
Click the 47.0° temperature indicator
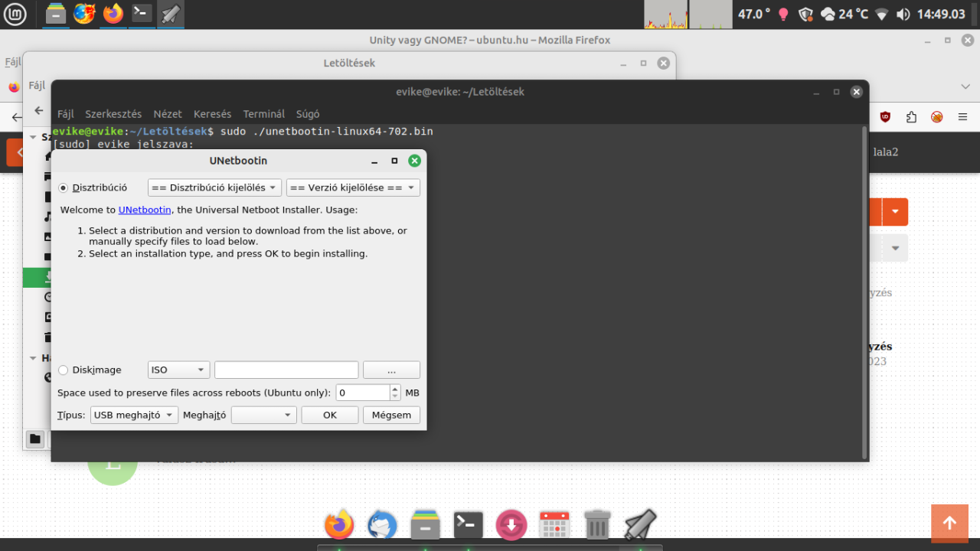pos(754,14)
